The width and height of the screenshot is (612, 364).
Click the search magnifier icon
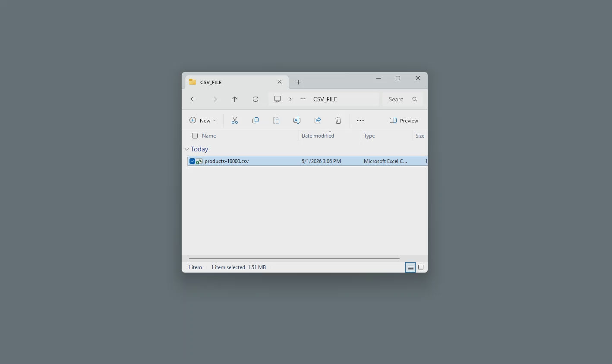(x=415, y=99)
